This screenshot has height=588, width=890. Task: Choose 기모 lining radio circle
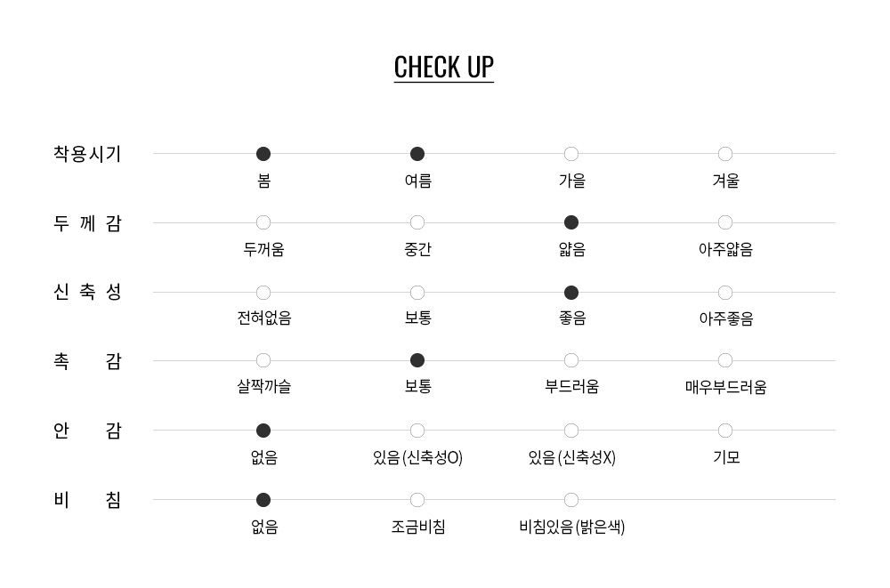(725, 431)
